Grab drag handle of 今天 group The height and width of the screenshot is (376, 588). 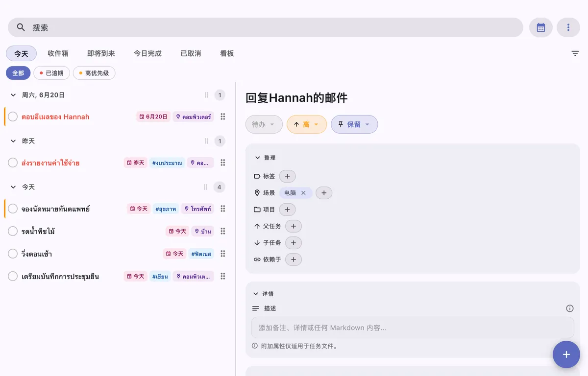point(206,187)
